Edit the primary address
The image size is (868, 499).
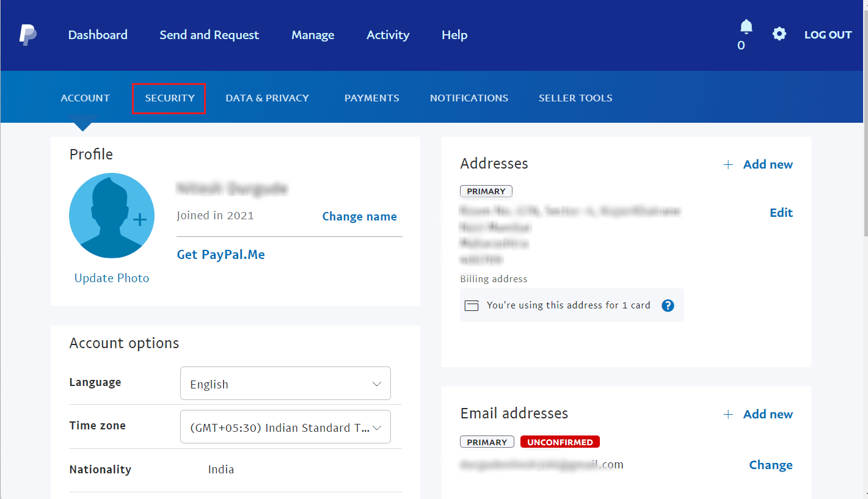(x=781, y=212)
